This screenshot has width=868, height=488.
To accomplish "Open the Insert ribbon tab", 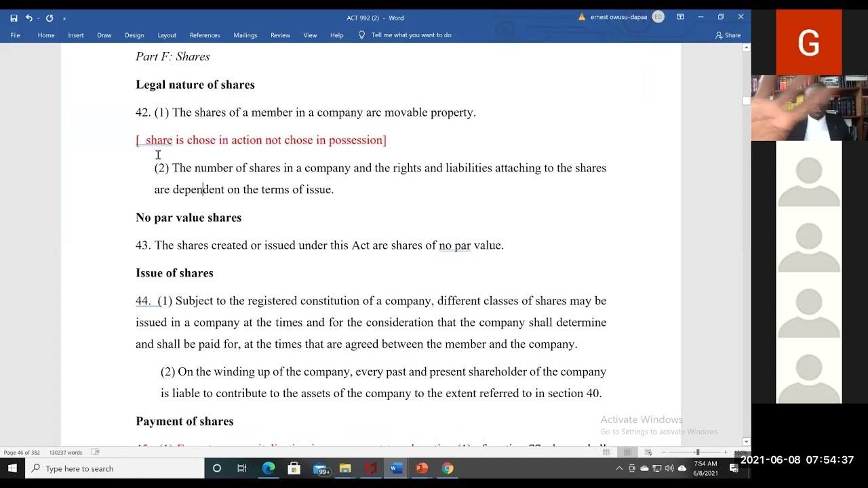I will click(76, 35).
